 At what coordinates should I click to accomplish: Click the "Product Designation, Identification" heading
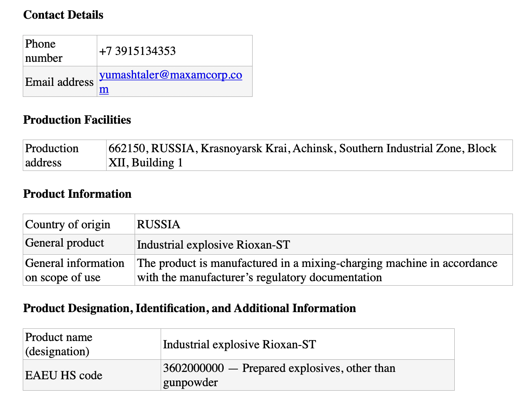(190, 308)
